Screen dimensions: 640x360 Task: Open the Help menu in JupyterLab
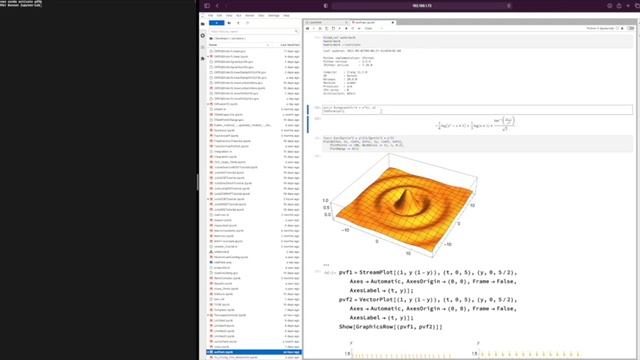(287, 16)
